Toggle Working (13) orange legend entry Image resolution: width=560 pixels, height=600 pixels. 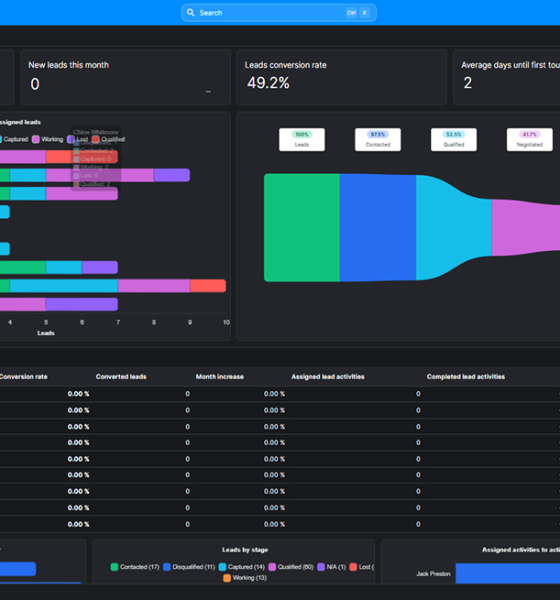point(245,578)
